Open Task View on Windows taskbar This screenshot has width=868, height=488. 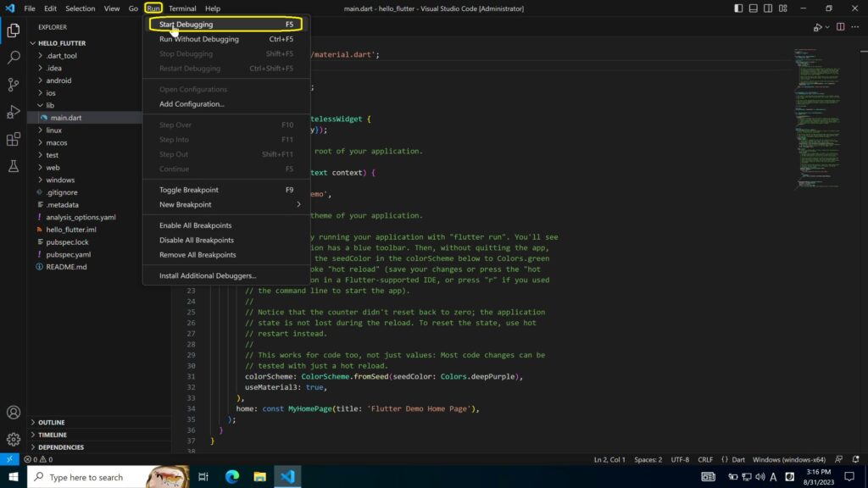coord(203,477)
